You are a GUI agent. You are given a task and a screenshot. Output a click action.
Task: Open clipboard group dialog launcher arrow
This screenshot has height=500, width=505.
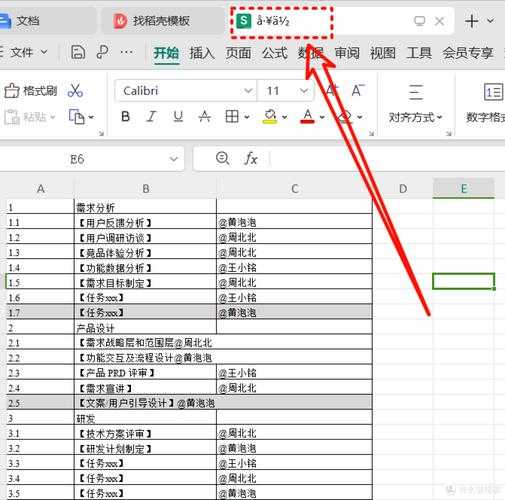point(101,134)
